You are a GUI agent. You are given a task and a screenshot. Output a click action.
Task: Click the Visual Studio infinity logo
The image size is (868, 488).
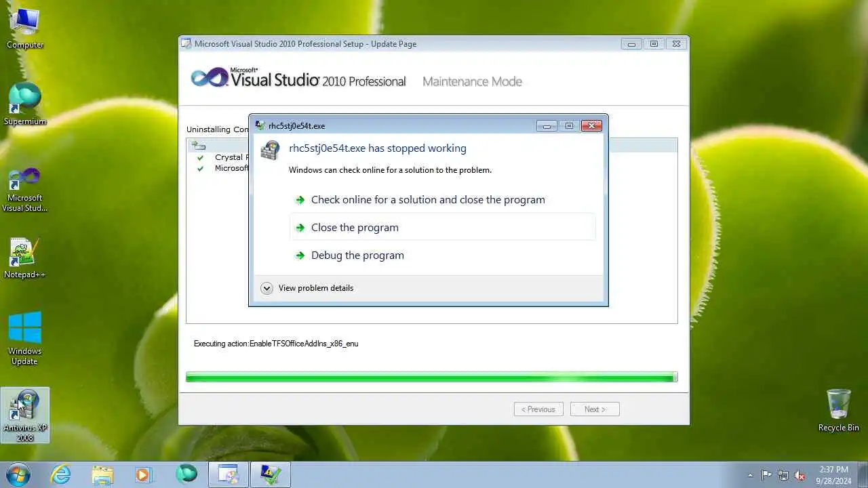[x=210, y=78]
